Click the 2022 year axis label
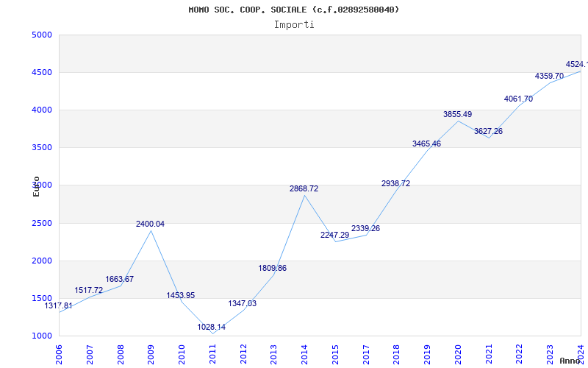The width and height of the screenshot is (588, 368). (520, 354)
